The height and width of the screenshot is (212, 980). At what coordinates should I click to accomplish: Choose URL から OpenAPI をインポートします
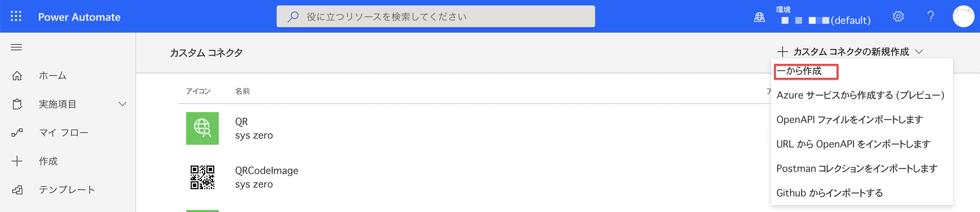(x=853, y=144)
